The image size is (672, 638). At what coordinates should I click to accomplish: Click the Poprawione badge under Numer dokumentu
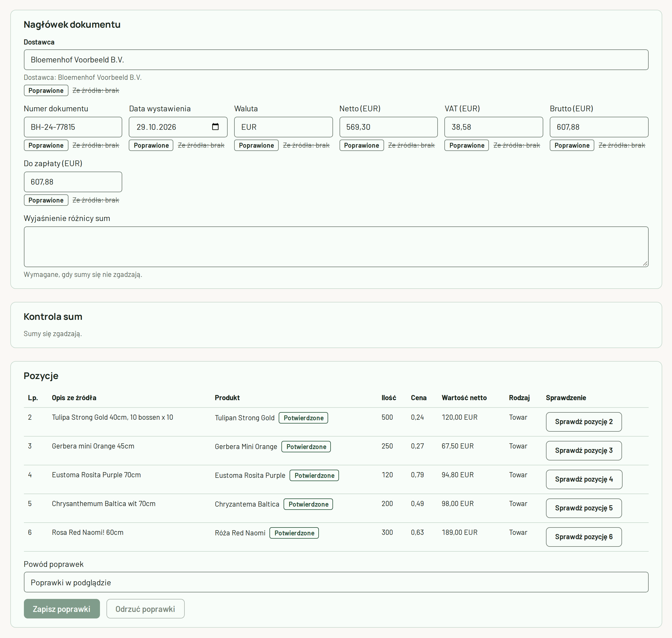pos(46,145)
